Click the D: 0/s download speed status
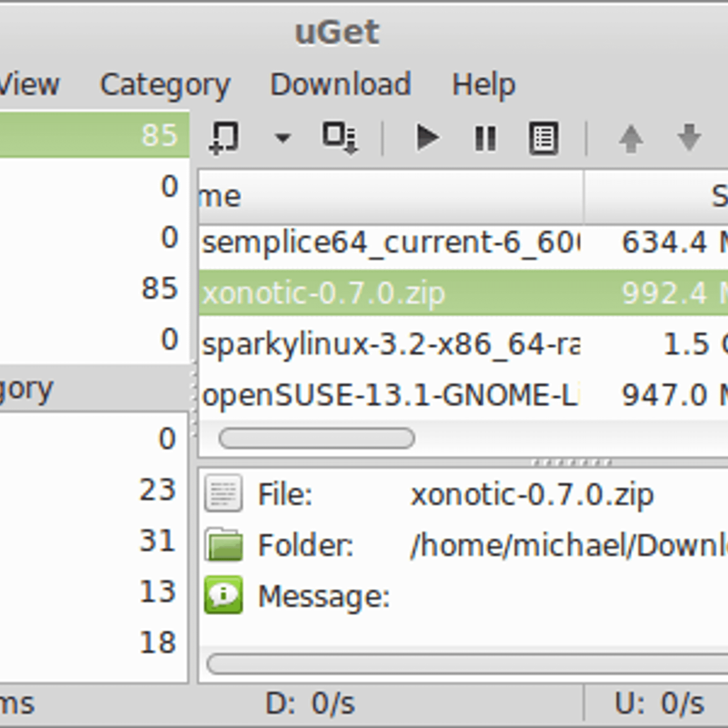 (x=310, y=703)
